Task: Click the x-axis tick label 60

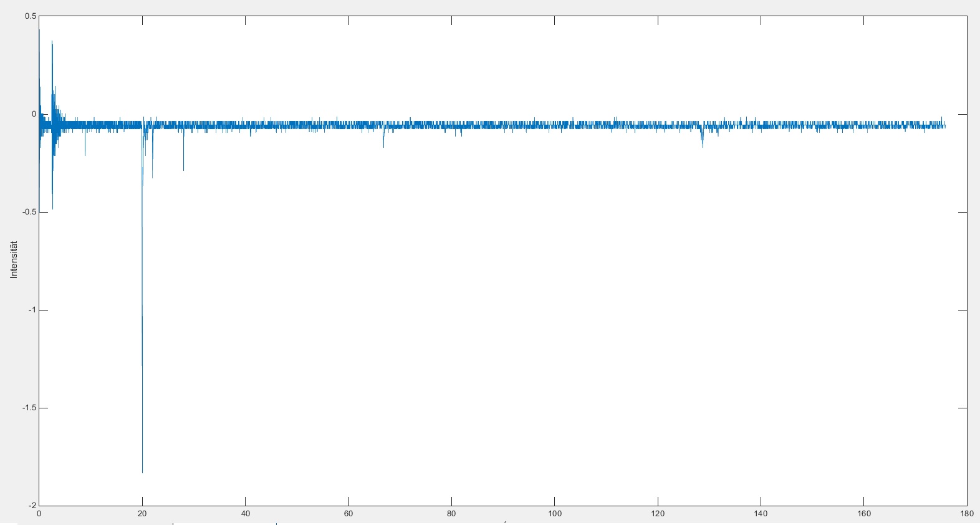Action: point(348,514)
